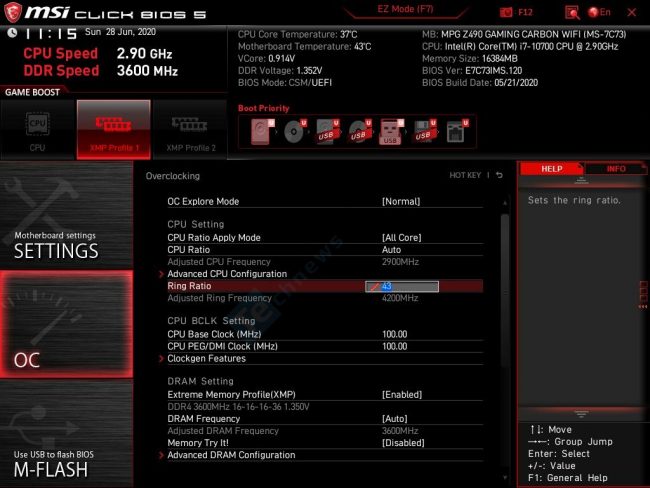Click the DDR Speed 3600 MHz readout
This screenshot has width=650, height=488.
(101, 70)
